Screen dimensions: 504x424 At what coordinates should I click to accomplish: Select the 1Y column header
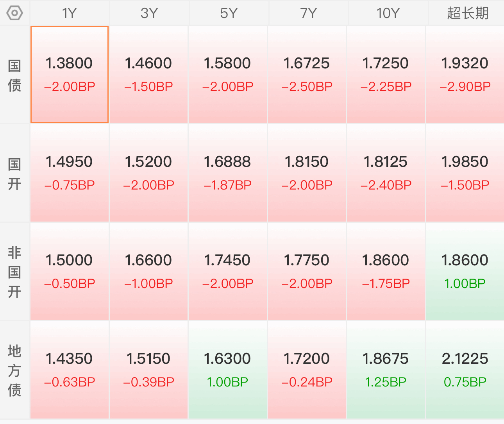[x=70, y=13]
